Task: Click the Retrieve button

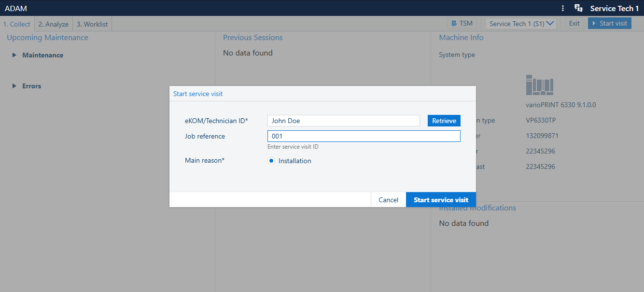Action: tap(444, 121)
